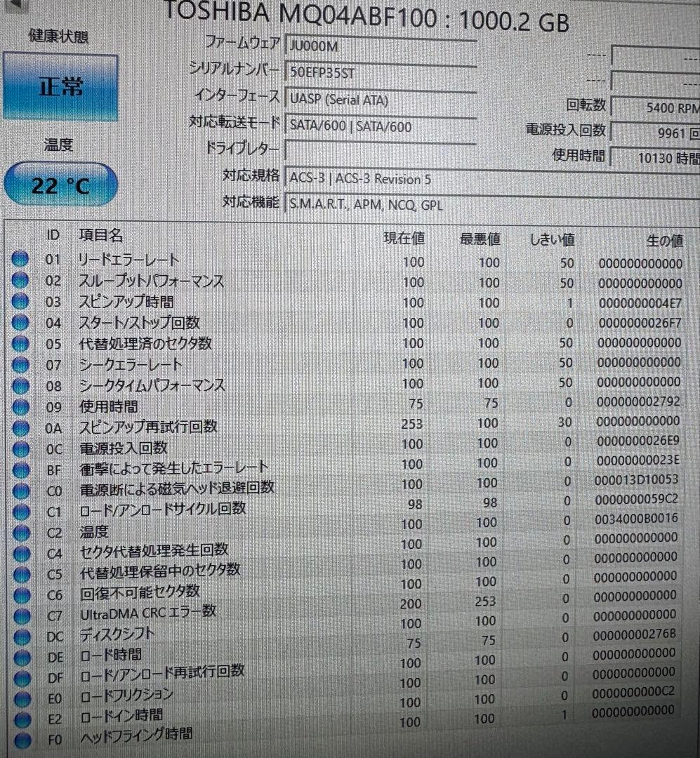Image resolution: width=700 pixels, height=758 pixels.
Task: Click status icon for row C6 回復不可能セクタ数
Action: (22, 595)
